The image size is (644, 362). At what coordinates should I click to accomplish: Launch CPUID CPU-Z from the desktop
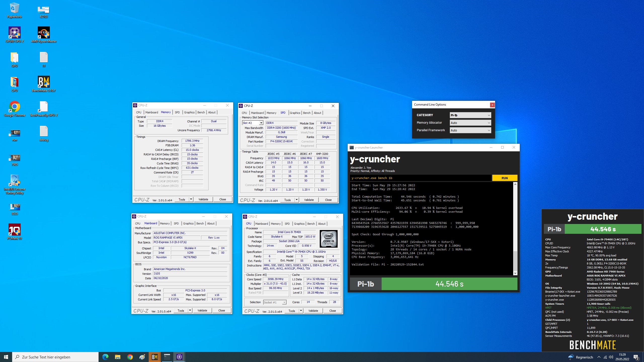click(x=14, y=35)
